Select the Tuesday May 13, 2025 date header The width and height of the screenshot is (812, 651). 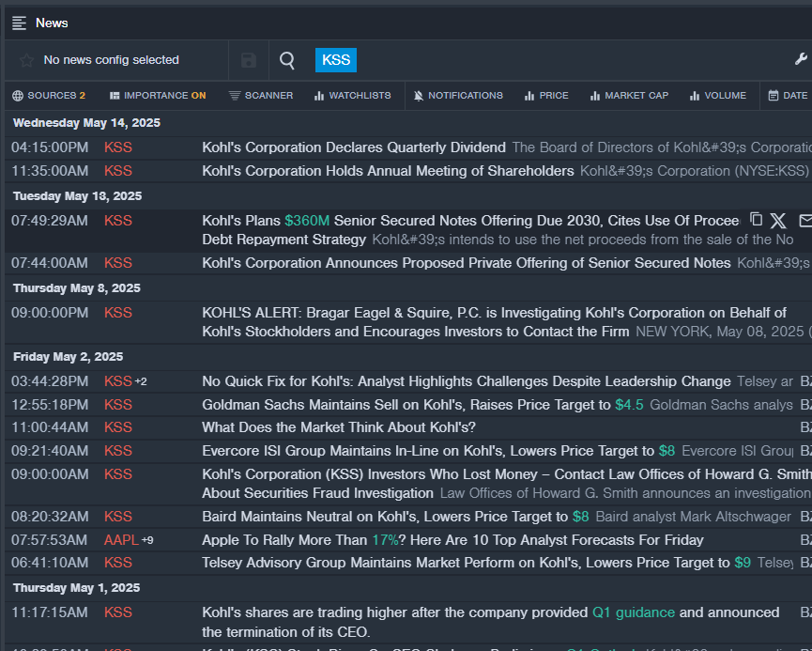pos(77,196)
